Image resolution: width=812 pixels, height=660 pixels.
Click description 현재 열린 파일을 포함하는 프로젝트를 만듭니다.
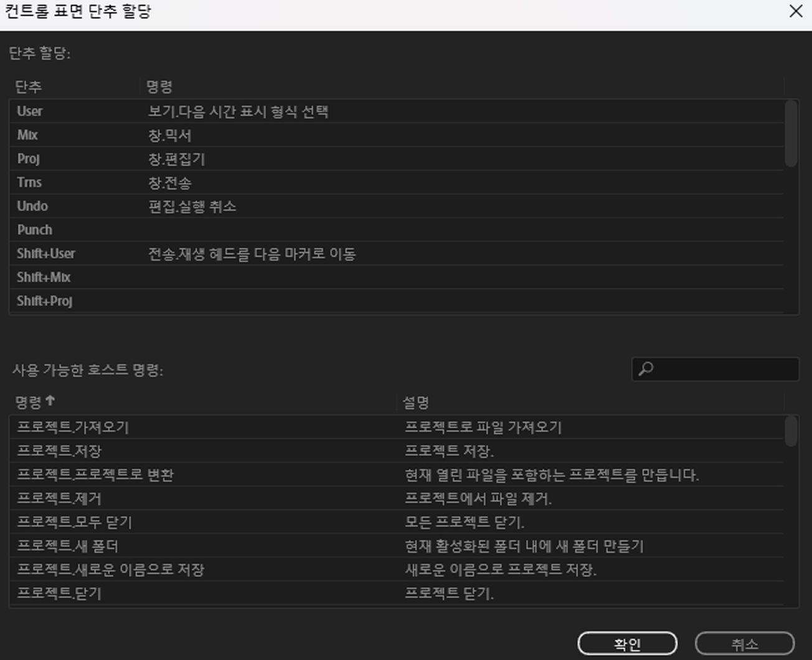[552, 474]
